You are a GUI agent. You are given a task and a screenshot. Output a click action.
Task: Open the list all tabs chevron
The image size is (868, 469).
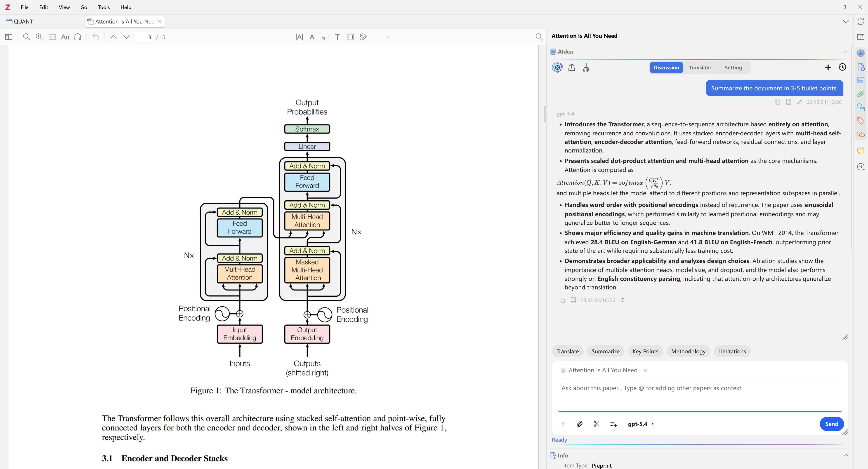(846, 21)
